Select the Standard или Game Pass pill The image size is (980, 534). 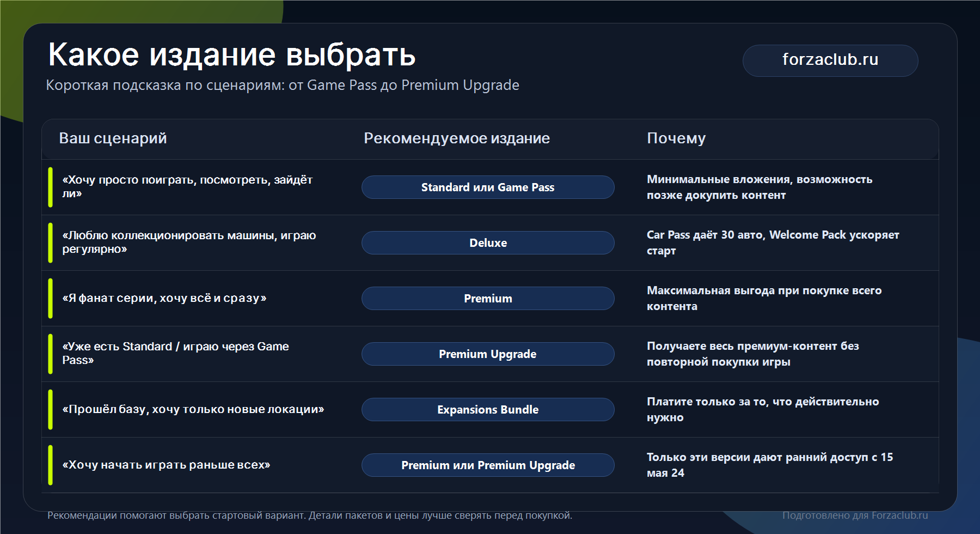[x=488, y=187]
